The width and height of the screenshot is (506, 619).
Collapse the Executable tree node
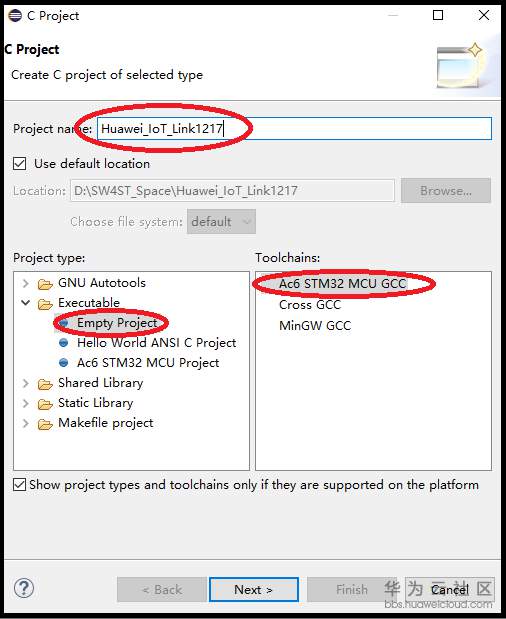click(x=26, y=303)
